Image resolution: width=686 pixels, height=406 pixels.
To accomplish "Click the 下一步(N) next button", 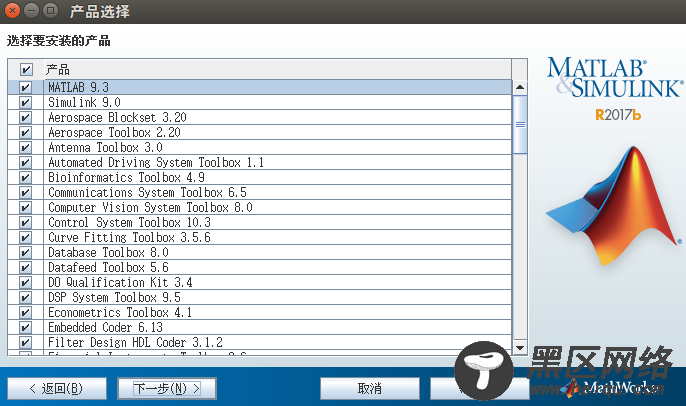I will click(x=167, y=388).
